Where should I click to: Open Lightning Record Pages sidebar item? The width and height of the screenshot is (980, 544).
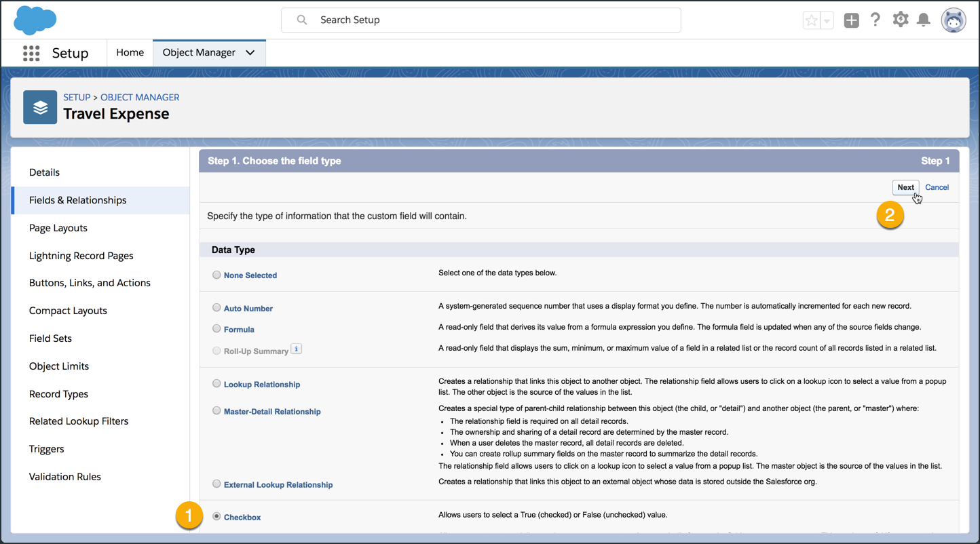coord(100,256)
